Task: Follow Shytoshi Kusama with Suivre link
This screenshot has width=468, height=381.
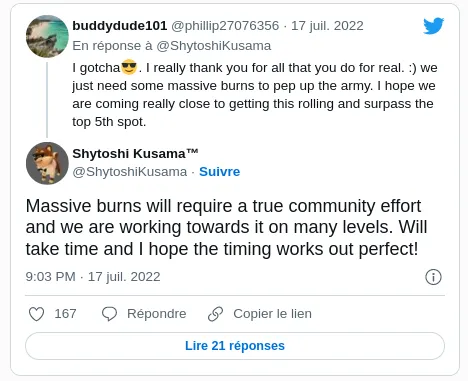Action: click(220, 172)
